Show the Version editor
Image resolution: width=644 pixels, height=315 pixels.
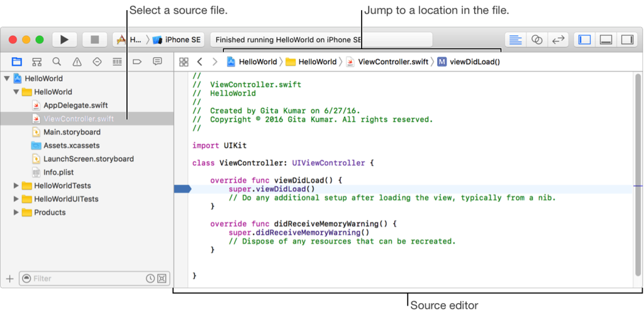tap(558, 40)
